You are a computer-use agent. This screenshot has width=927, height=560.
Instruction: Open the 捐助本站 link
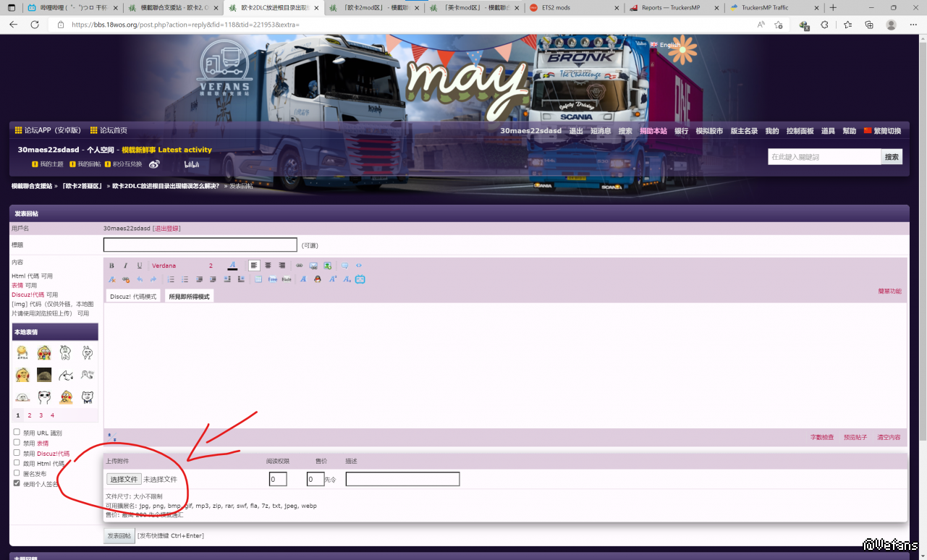click(653, 131)
